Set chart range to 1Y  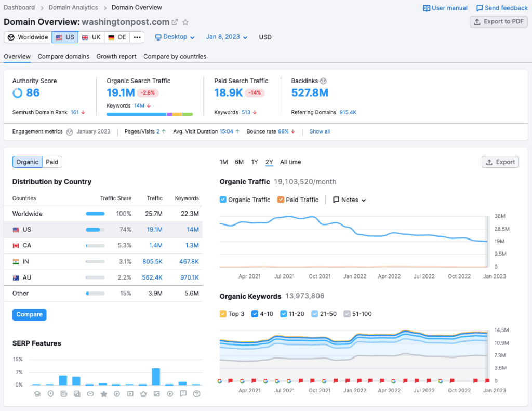[255, 162]
